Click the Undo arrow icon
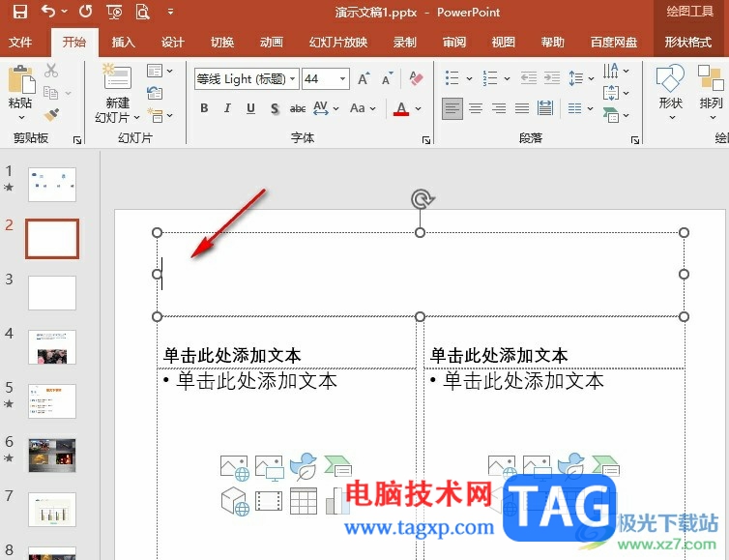This screenshot has width=729, height=560. point(48,11)
